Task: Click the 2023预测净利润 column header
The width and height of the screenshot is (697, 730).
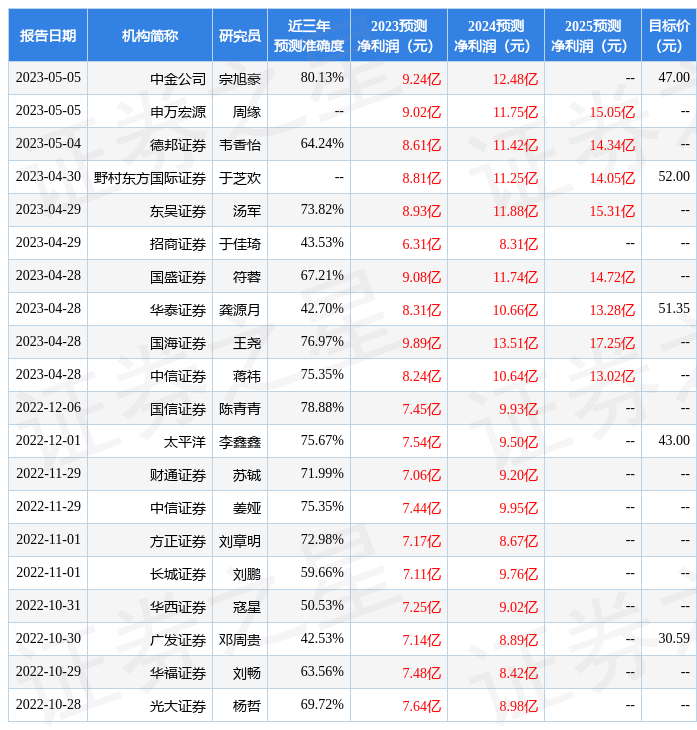Action: (x=399, y=35)
